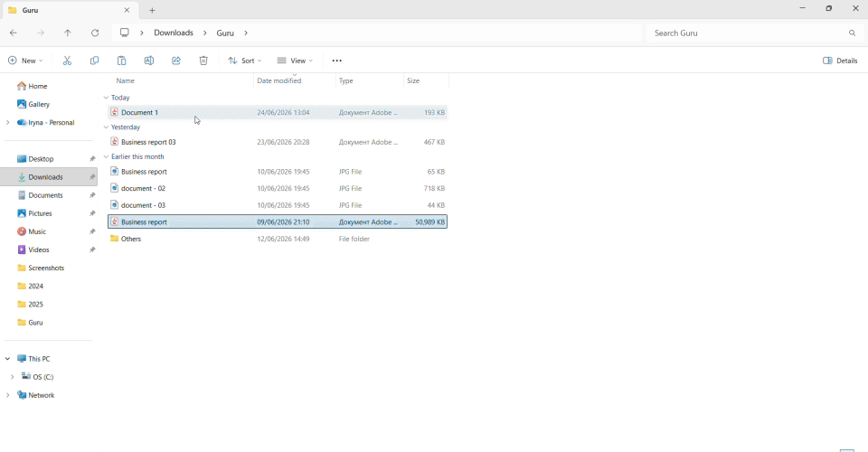Click the pin icon beside Videos
The width and height of the screenshot is (868, 452).
click(92, 250)
